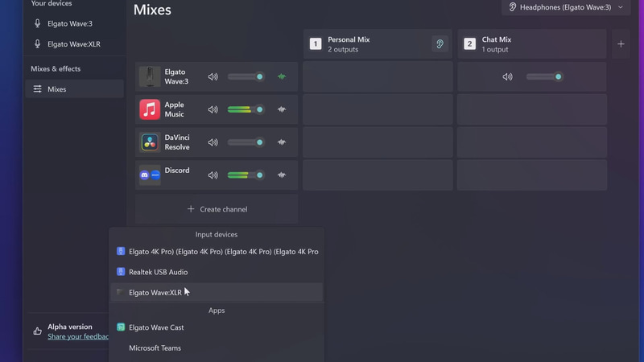Image resolution: width=644 pixels, height=362 pixels.
Task: Click the Chat Mix number 2 badge
Action: (469, 44)
